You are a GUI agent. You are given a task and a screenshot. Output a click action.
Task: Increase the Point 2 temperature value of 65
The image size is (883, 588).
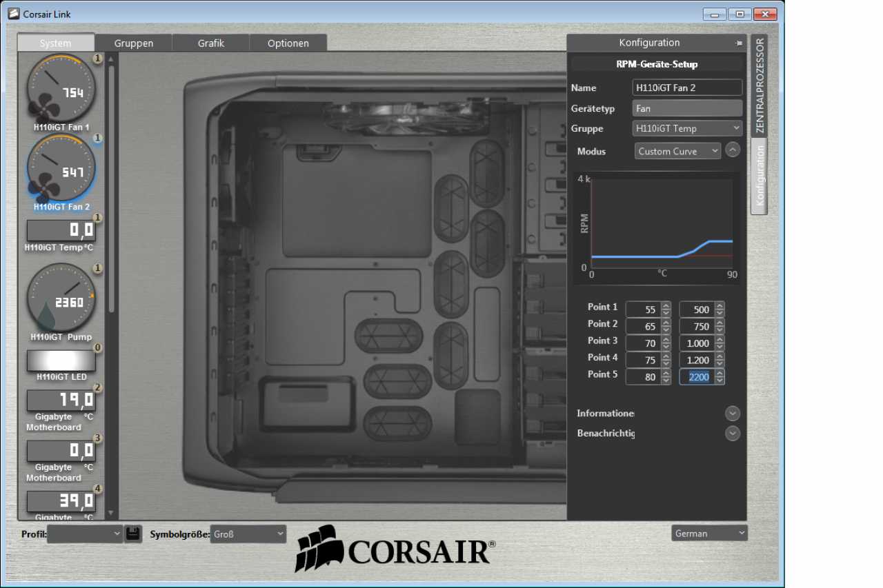(666, 323)
